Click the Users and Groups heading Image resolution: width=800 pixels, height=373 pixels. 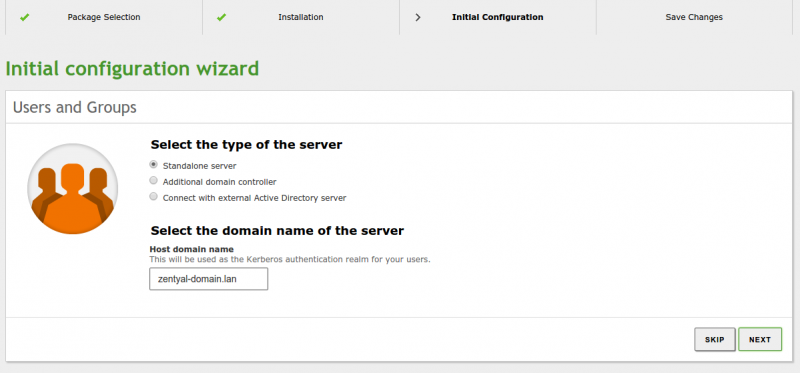click(x=74, y=107)
